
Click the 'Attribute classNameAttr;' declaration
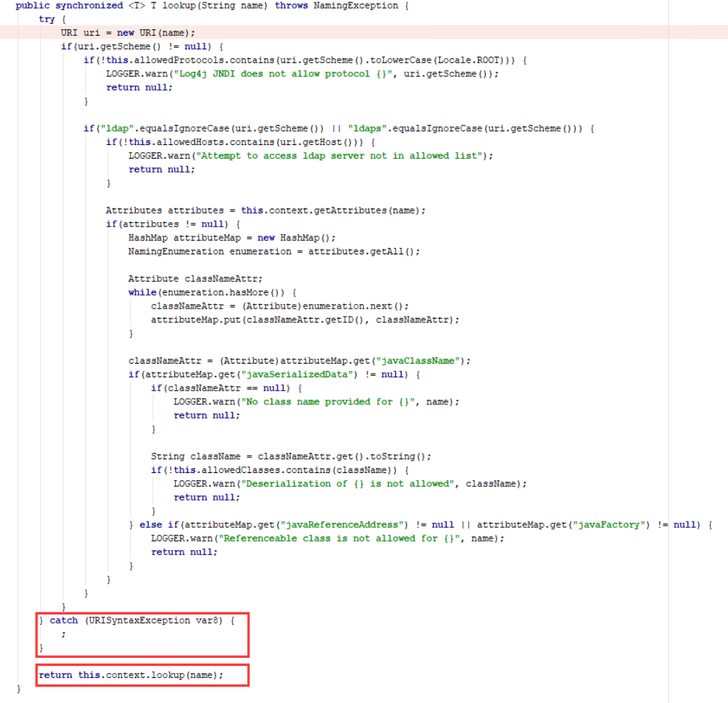(x=196, y=279)
